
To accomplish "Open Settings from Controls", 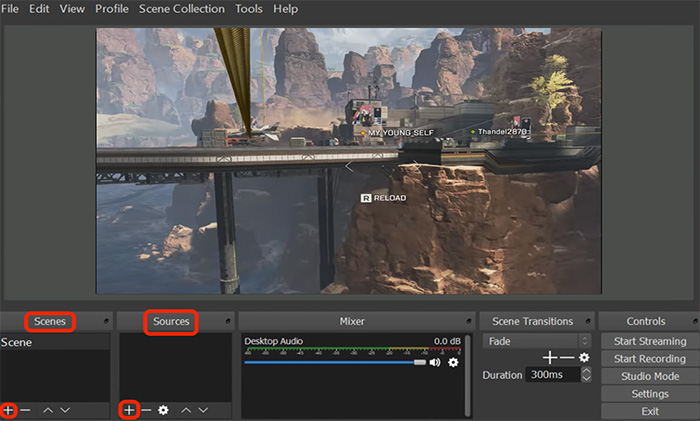I will pos(650,394).
